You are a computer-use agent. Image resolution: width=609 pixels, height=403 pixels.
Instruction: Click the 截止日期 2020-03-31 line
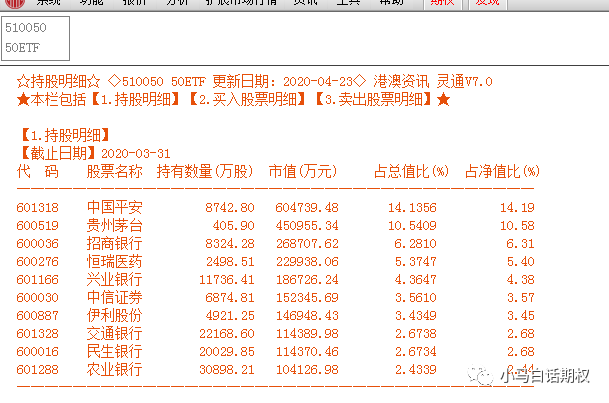(x=94, y=153)
